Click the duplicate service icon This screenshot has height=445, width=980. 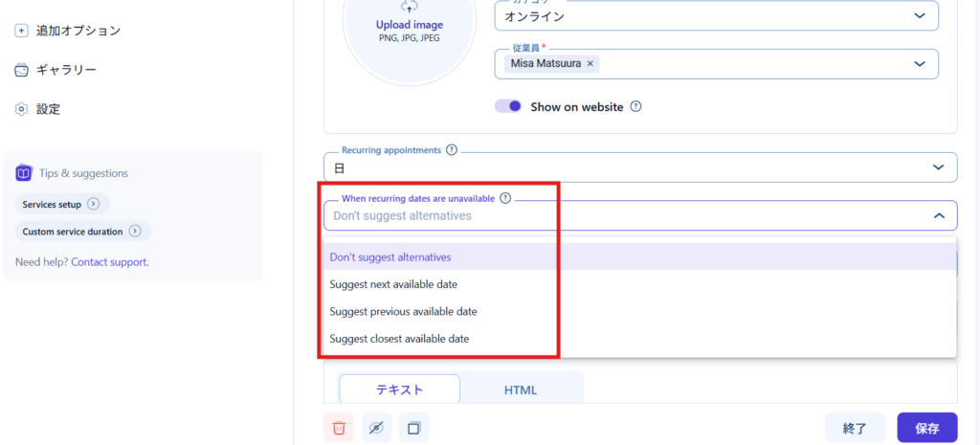tap(414, 428)
